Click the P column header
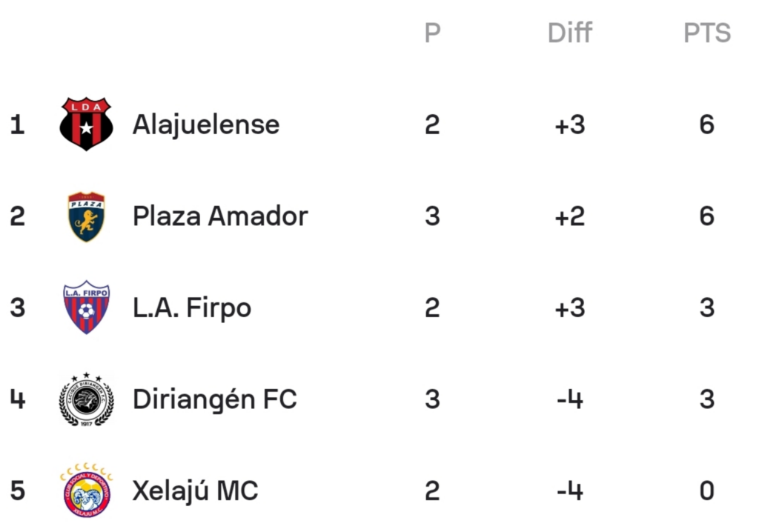Screen dimensions: 759x532 point(432,33)
